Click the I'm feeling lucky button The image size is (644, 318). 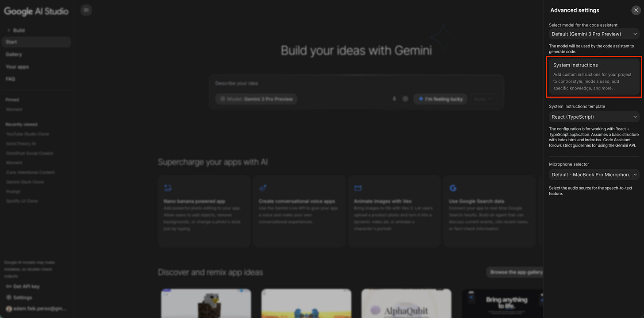[440, 99]
